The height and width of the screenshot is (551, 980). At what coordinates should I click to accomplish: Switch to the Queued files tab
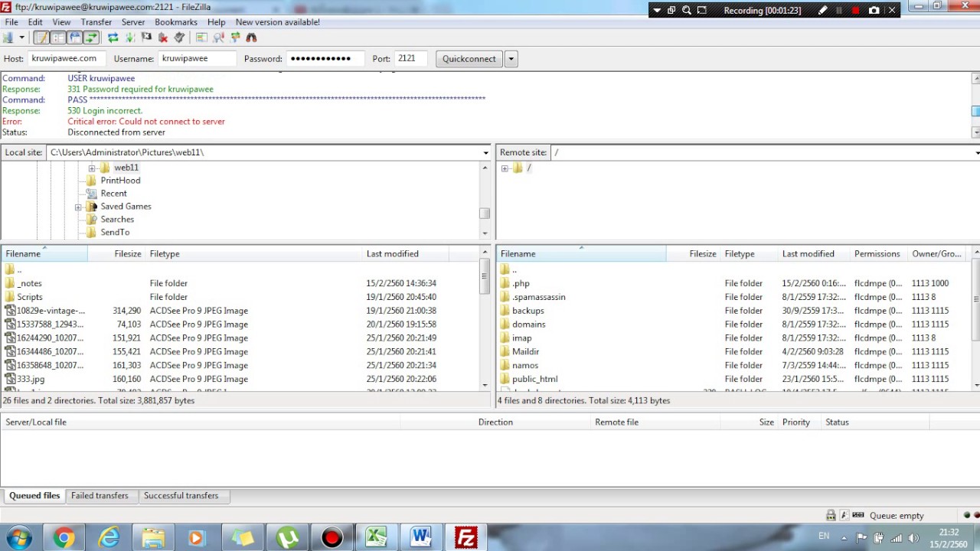point(34,496)
